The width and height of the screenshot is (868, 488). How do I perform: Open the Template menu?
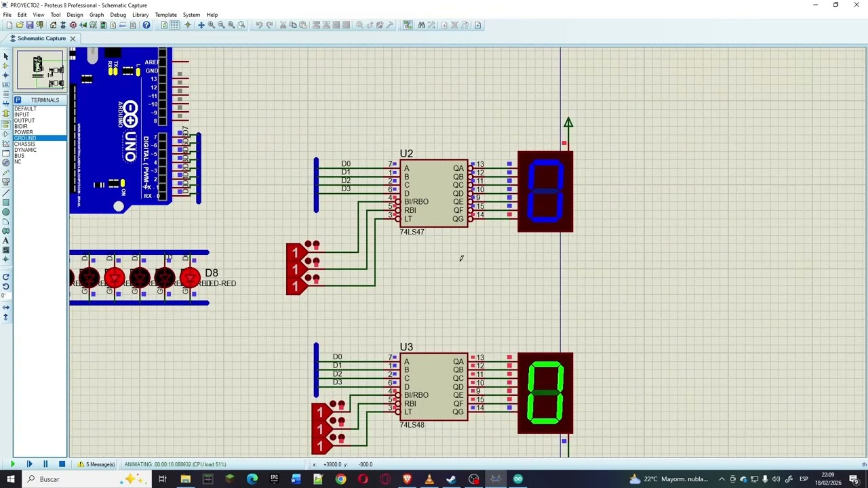(165, 14)
